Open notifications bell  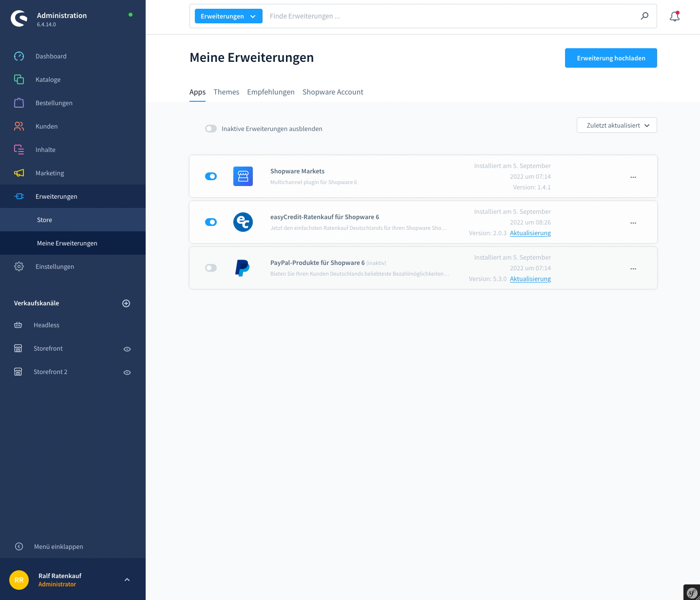[675, 16]
